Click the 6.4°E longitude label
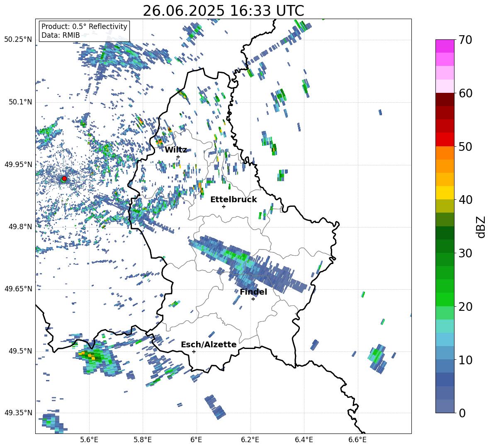The image size is (491, 448). (x=304, y=440)
